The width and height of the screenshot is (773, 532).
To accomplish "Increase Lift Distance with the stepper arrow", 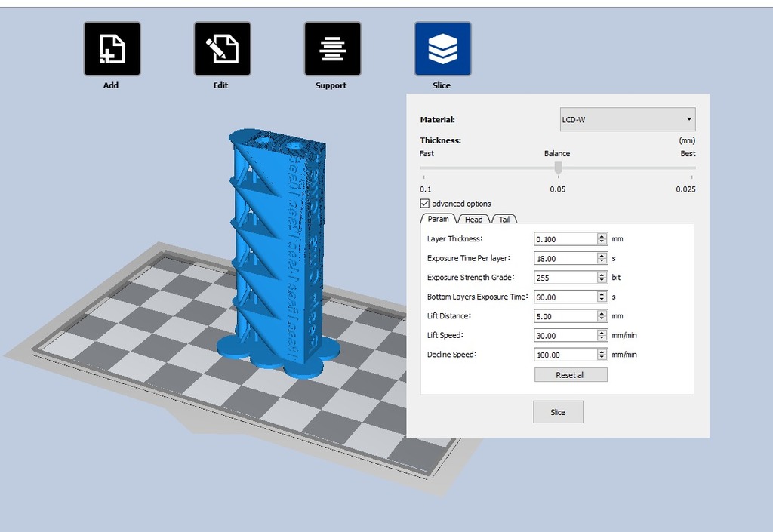I will click(602, 313).
